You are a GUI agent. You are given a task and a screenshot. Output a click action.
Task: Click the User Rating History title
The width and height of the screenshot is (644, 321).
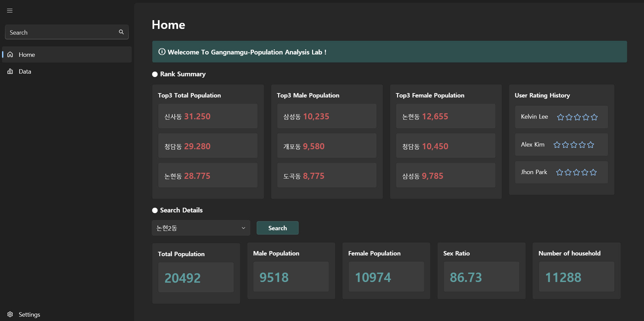coord(542,95)
